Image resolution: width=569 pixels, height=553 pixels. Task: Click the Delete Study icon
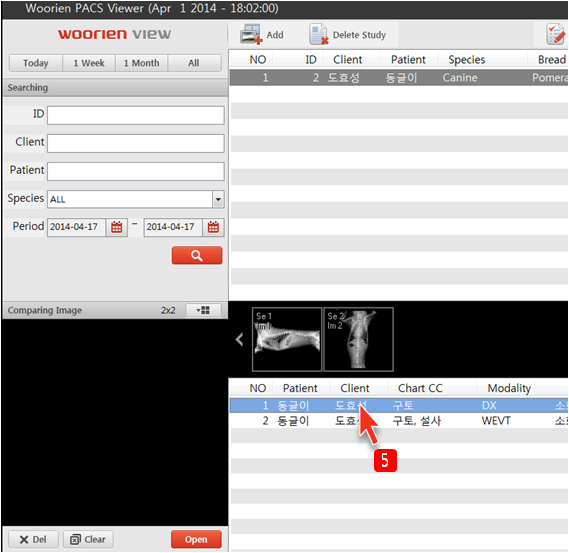(319, 34)
